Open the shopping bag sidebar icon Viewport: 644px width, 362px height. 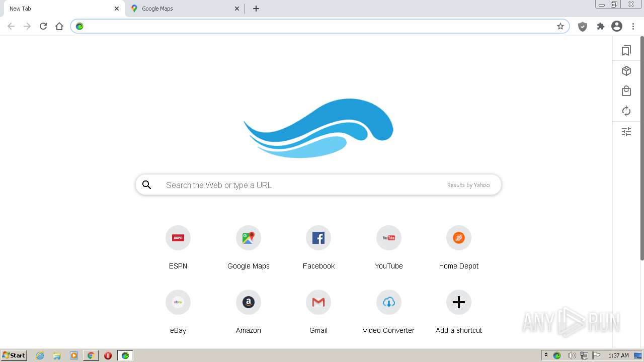(x=626, y=91)
